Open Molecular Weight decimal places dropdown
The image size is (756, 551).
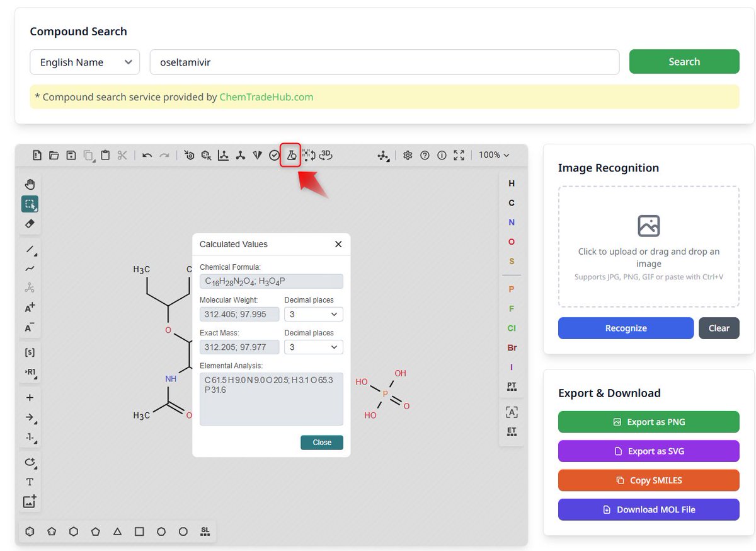314,314
